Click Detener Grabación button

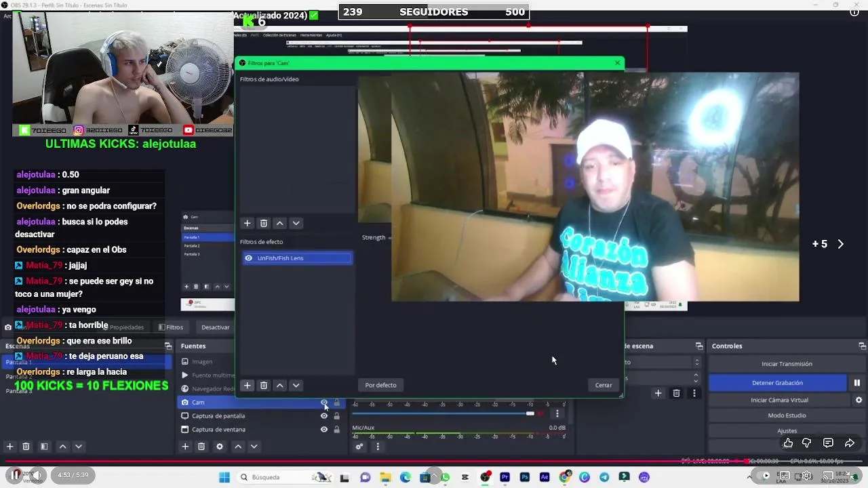pyautogui.click(x=777, y=383)
